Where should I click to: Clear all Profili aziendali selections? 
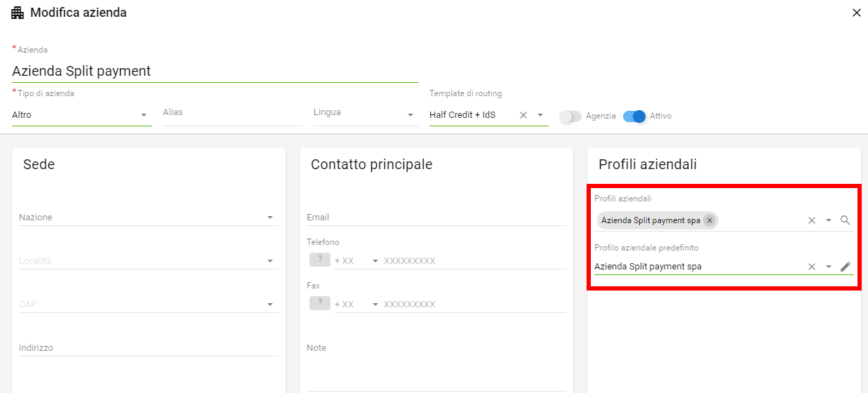[x=812, y=220]
